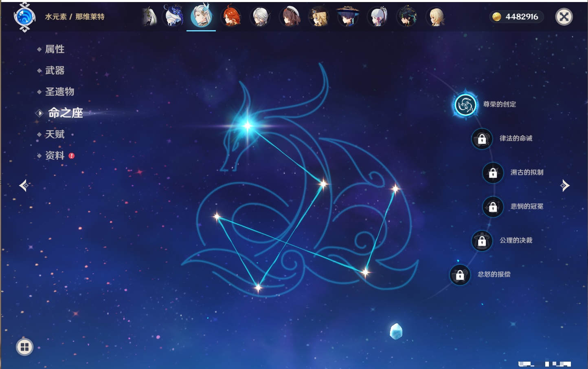This screenshot has height=369, width=588.
Task: Open the four-square grid menu button
Action: pyautogui.click(x=24, y=347)
